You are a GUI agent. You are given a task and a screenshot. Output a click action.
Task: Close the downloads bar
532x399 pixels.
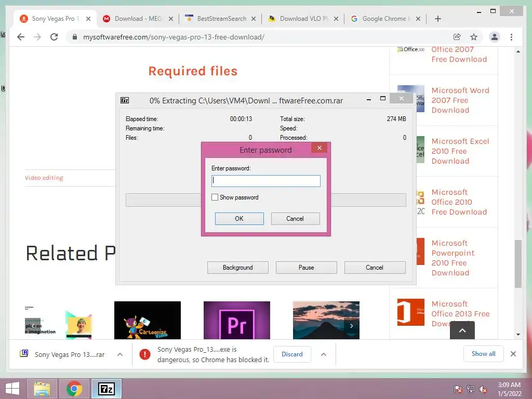pyautogui.click(x=513, y=354)
